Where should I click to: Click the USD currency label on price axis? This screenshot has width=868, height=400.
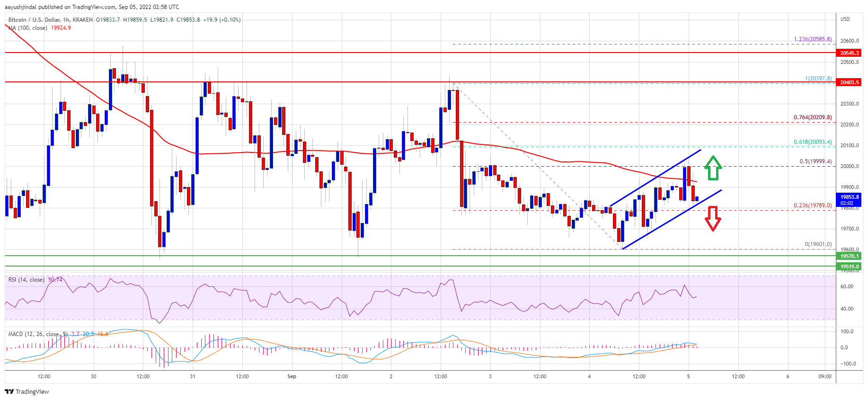845,19
